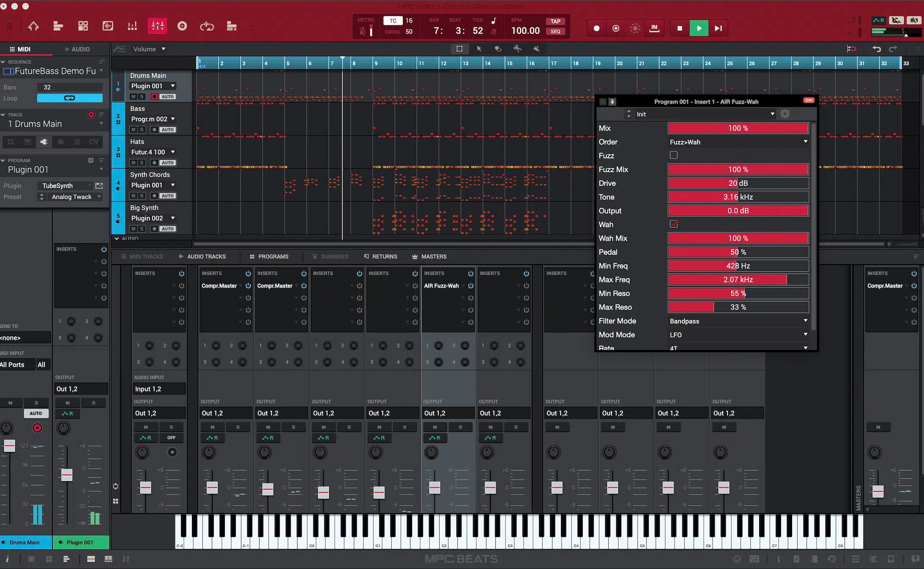
Task: Open the Channel Mixer view icon
Action: 157,26
